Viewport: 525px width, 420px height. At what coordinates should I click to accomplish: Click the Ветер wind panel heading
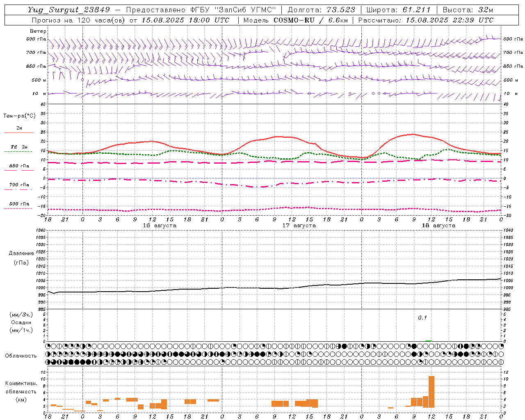click(38, 31)
